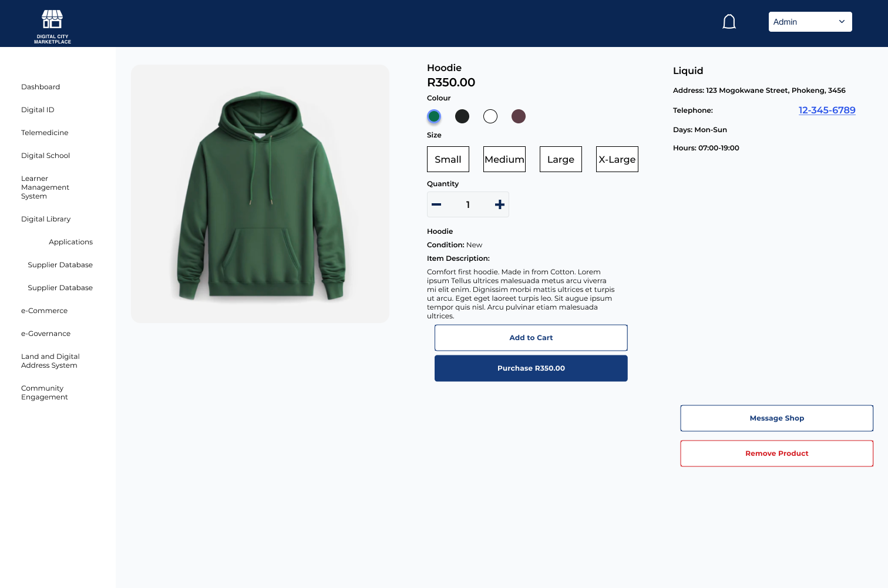Expand Digital Library section

point(46,219)
